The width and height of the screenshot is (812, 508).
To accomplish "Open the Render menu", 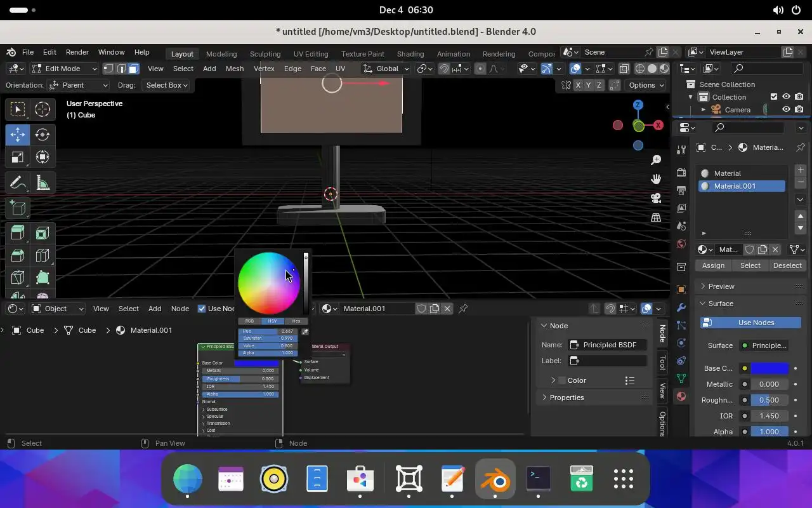I will [x=77, y=52].
